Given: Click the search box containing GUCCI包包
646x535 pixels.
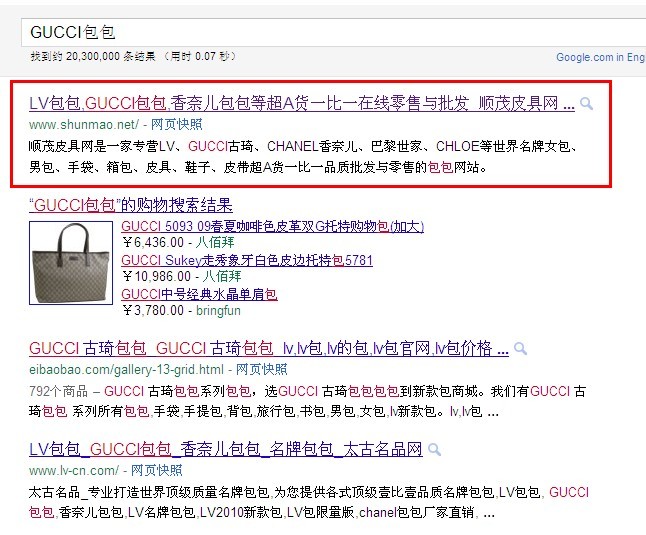Looking at the screenshot, I should click(334, 32).
